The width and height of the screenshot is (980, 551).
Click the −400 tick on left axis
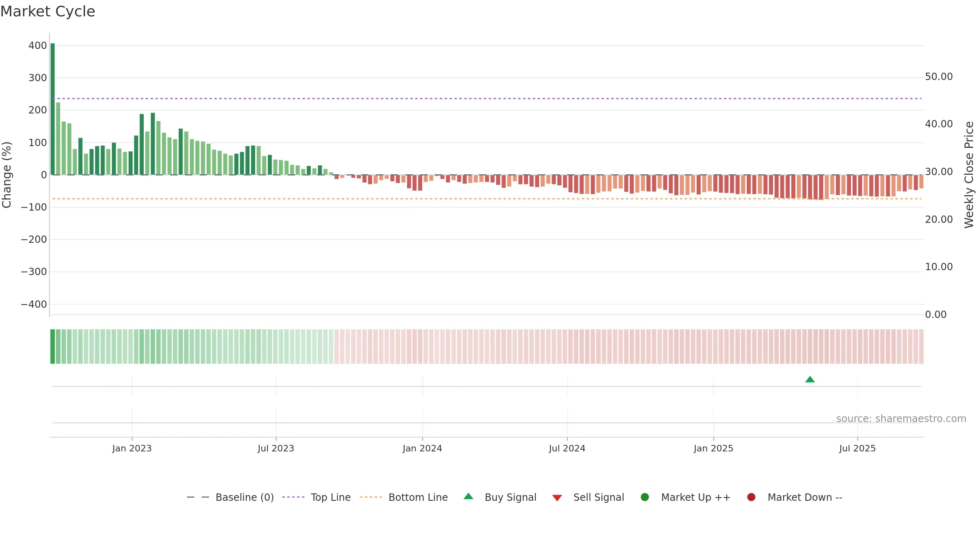(34, 304)
